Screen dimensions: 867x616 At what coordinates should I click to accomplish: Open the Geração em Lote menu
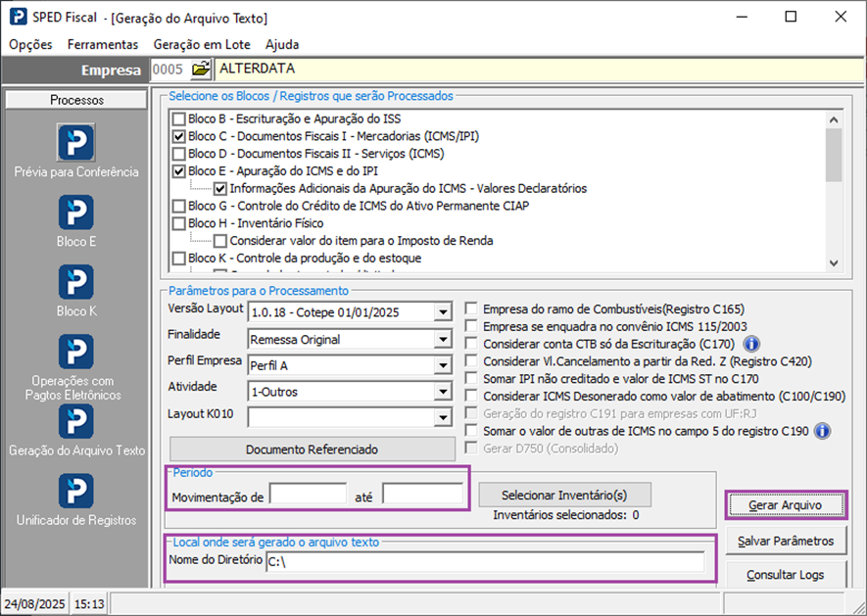tap(202, 44)
